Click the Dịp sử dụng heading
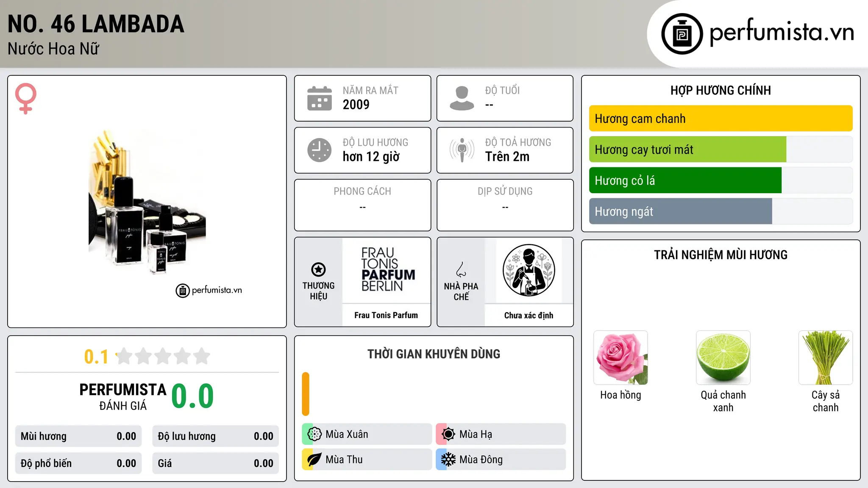 pyautogui.click(x=505, y=191)
